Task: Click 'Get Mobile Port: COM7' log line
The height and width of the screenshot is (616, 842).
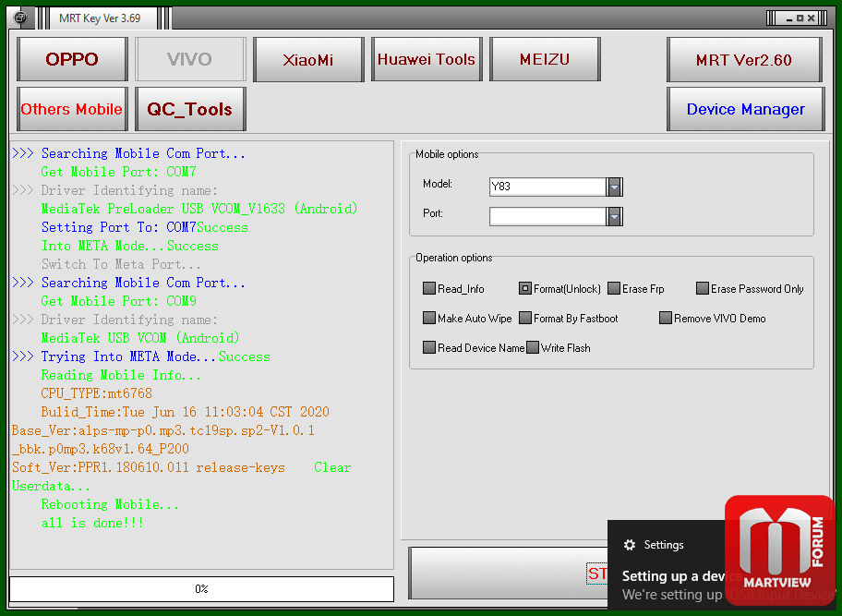Action: [119, 172]
